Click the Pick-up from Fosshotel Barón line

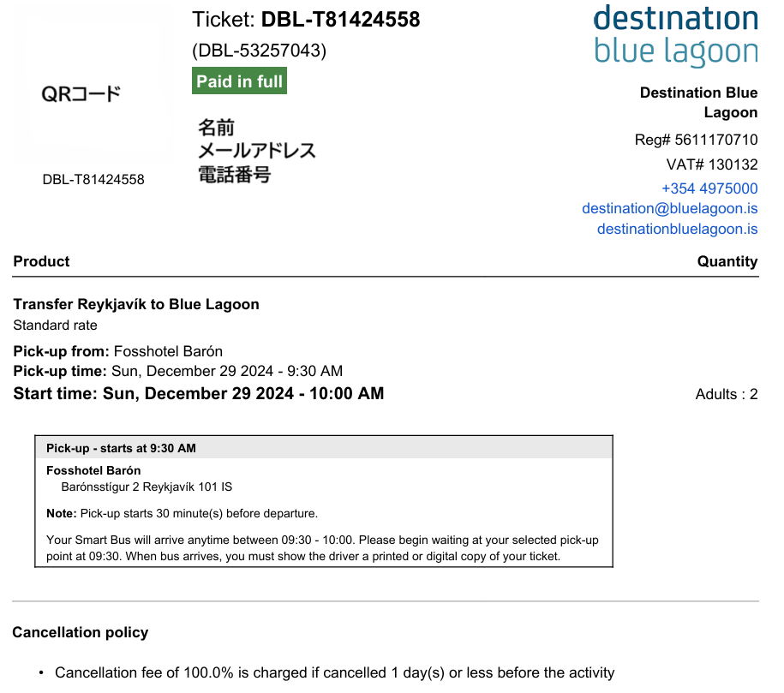[118, 351]
